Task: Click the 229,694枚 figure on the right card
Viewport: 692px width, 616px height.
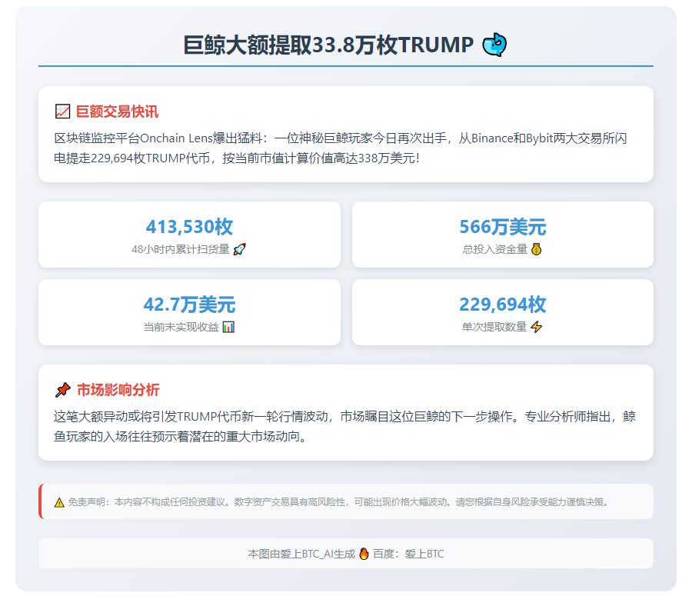Action: 504,305
